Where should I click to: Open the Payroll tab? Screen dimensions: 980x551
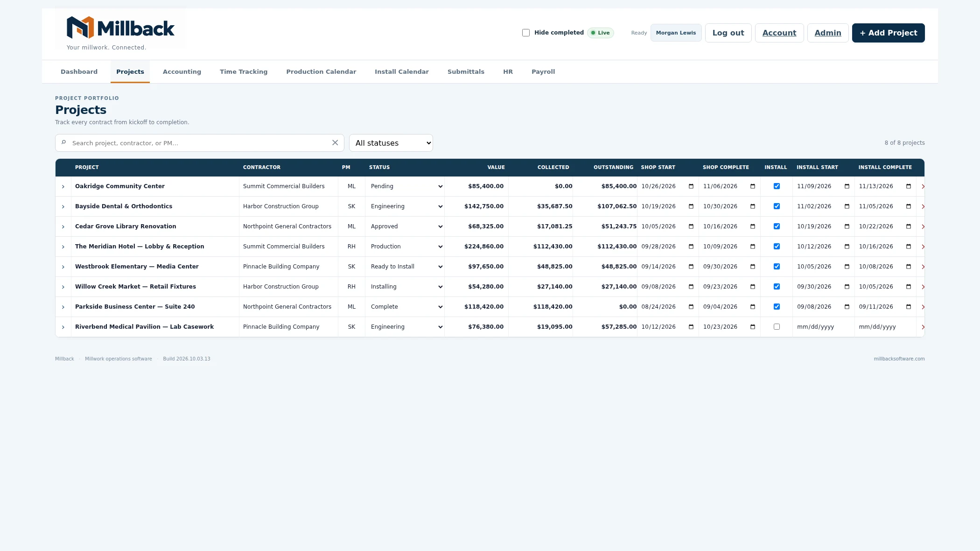tap(543, 71)
